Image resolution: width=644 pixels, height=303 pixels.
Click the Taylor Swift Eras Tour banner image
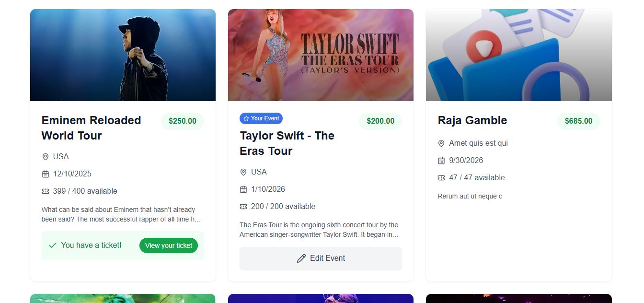[321, 55]
